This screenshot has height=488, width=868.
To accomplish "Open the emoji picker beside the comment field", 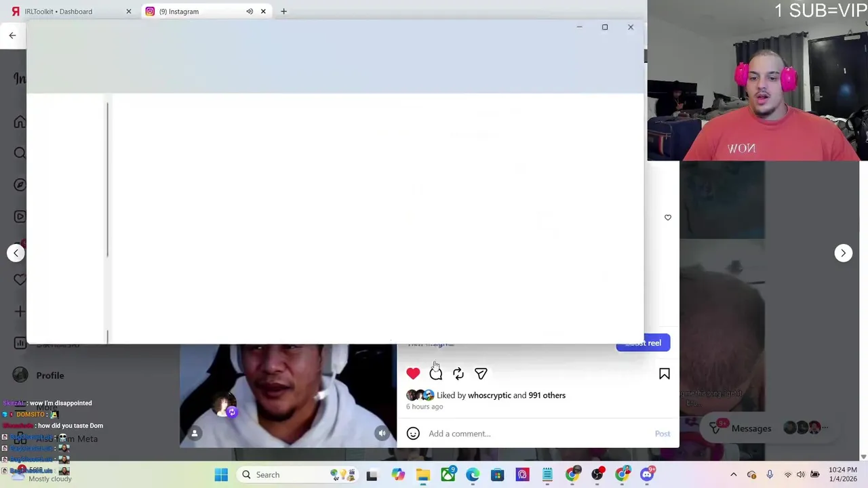I will click(413, 434).
